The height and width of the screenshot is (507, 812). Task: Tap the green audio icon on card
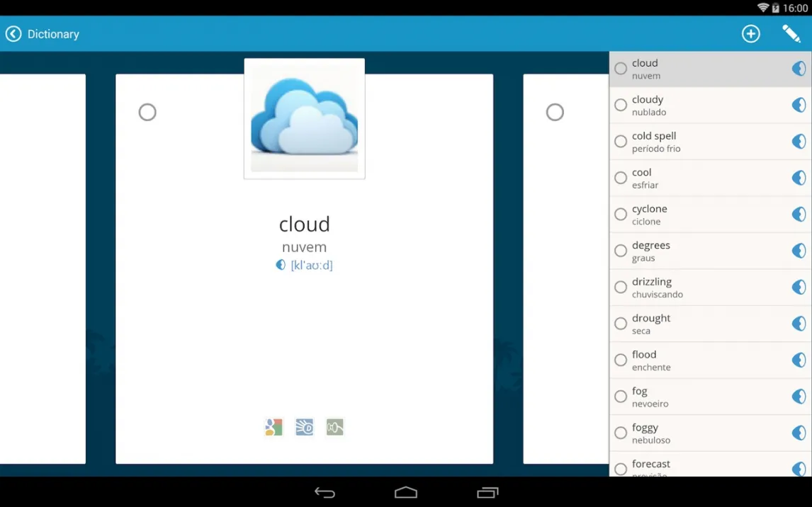pyautogui.click(x=334, y=427)
